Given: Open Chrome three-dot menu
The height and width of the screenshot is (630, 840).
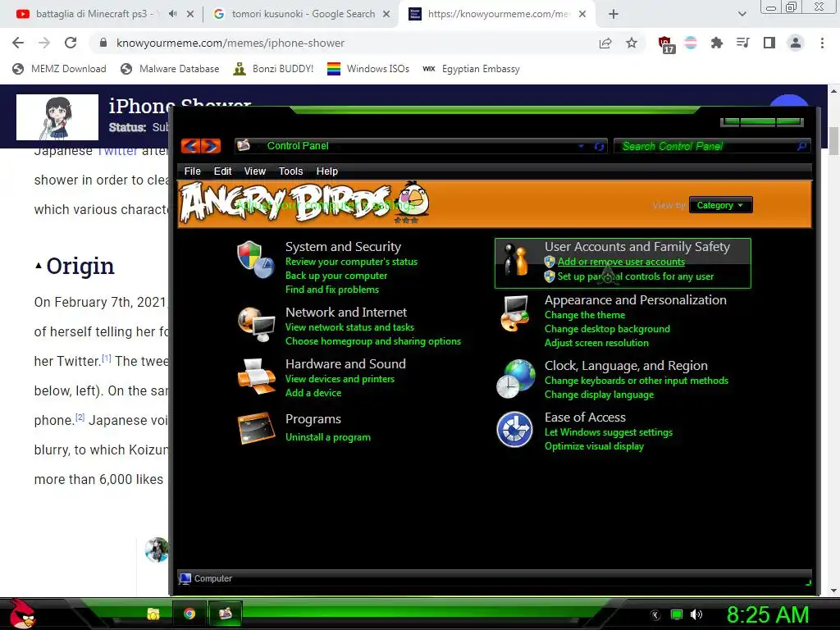Looking at the screenshot, I should 822,43.
